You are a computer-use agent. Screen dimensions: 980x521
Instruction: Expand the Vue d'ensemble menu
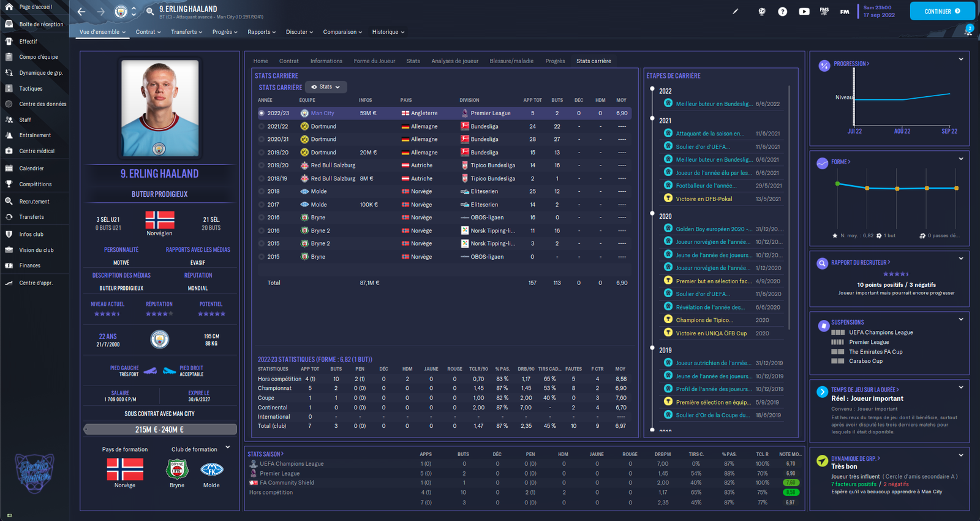pyautogui.click(x=102, y=32)
